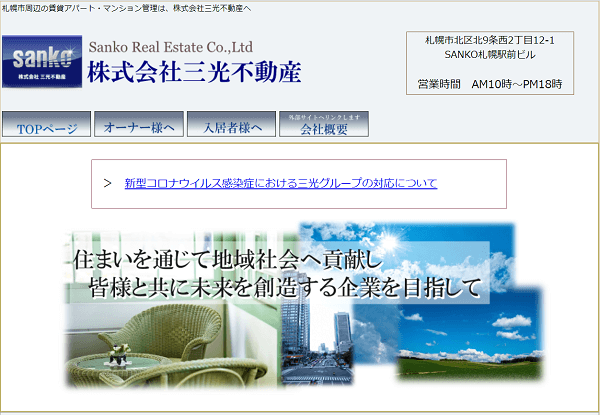Click the banner slogan 住まいを通じて地域社会へ貢献し
The width and height of the screenshot is (600, 415).
click(228, 260)
